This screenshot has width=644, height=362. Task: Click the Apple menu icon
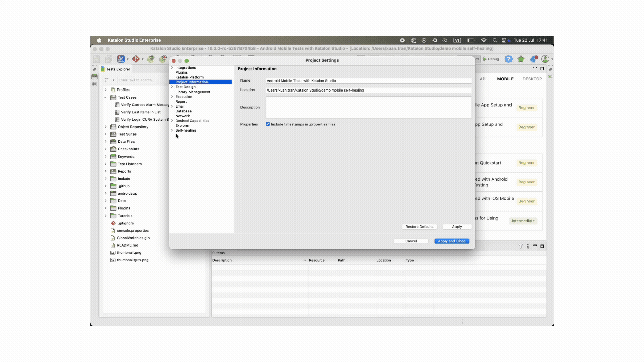pos(99,40)
